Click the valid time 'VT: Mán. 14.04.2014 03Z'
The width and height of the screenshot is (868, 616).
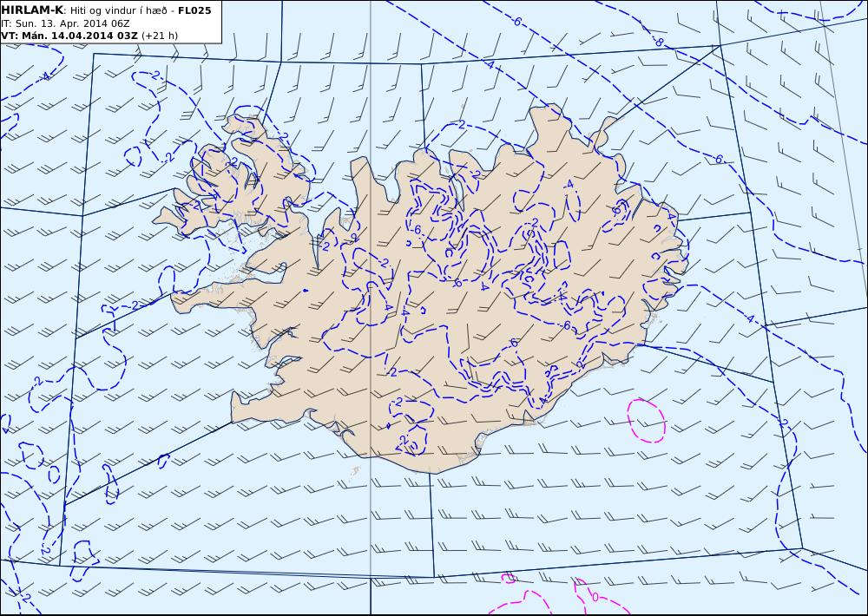pyautogui.click(x=69, y=36)
